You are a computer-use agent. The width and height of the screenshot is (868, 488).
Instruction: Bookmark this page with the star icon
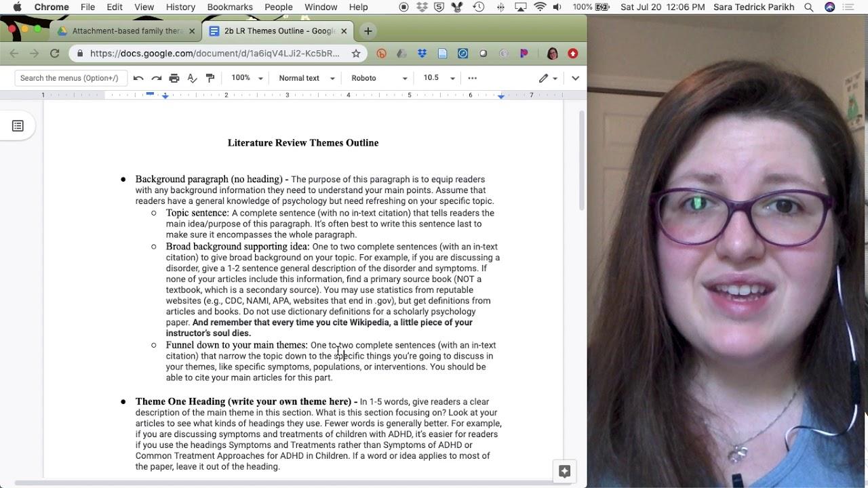356,54
